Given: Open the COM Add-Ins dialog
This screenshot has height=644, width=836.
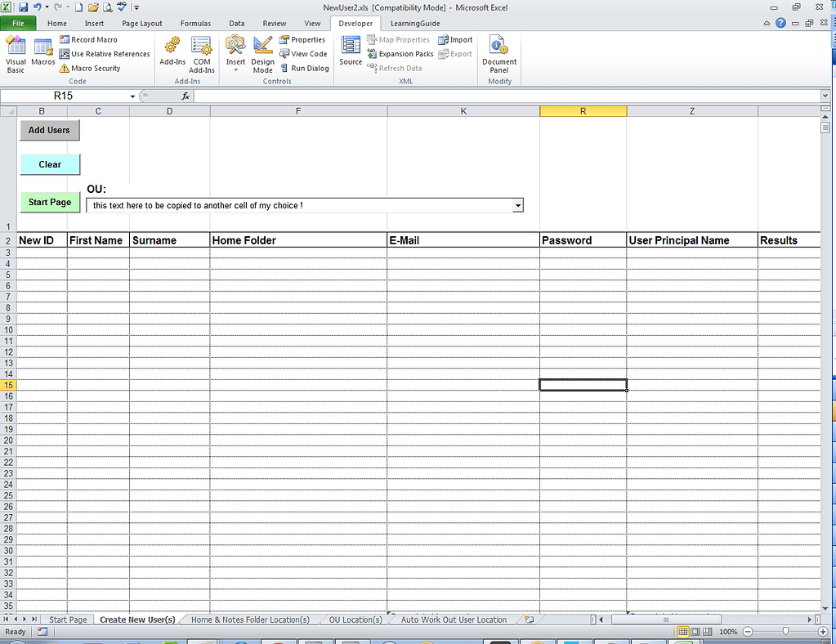Looking at the screenshot, I should pyautogui.click(x=201, y=52).
